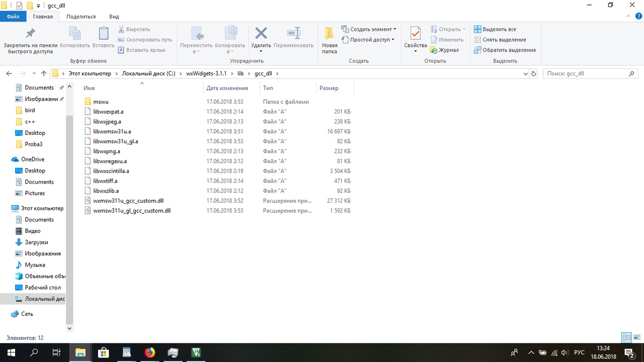Click the Свойства properties icon
The image size is (644, 362).
pos(416,33)
